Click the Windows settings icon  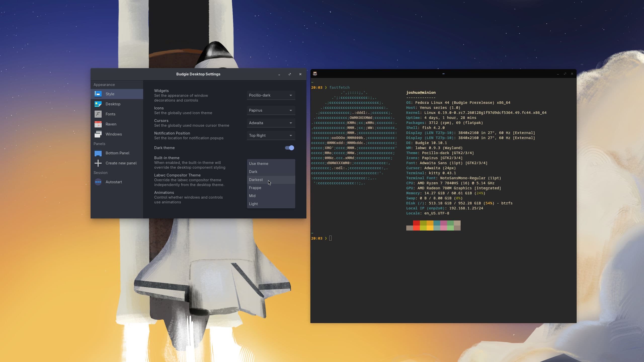tap(98, 134)
